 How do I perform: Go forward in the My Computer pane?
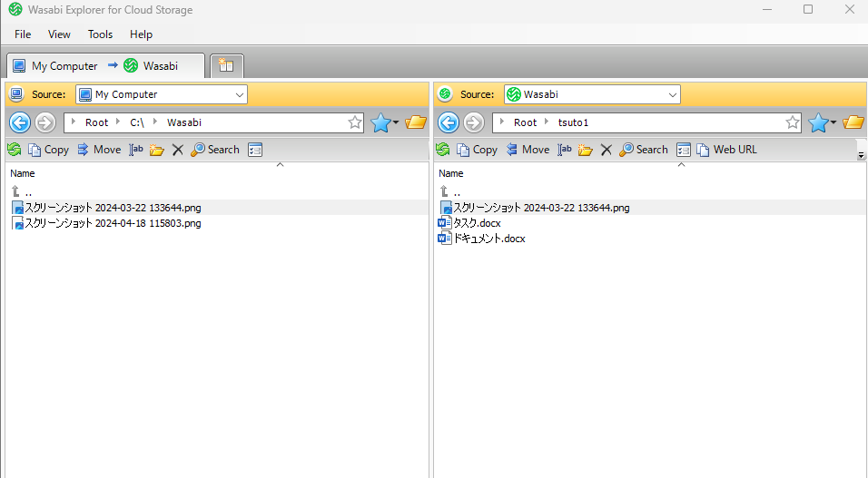click(x=45, y=122)
